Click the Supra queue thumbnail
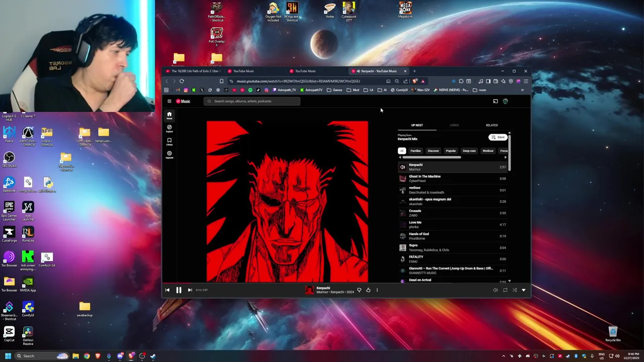The width and height of the screenshot is (644, 362). tap(403, 248)
